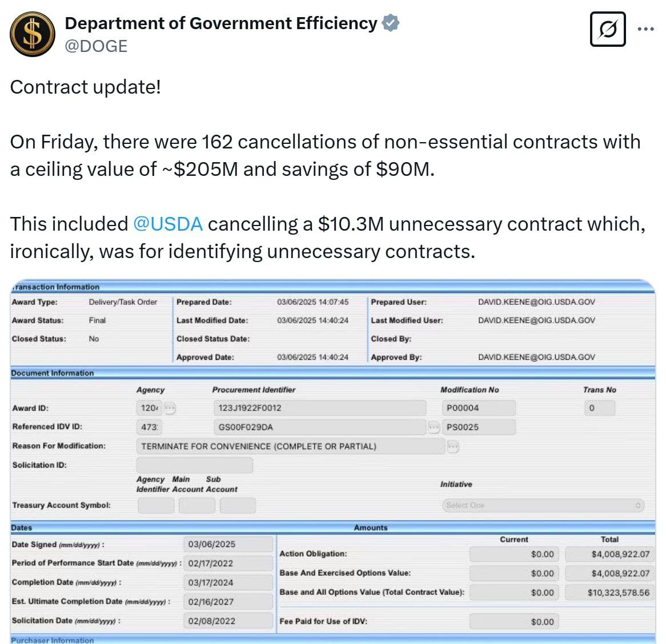Click the Total Contract Value $10,323,578.56 field

coord(609,593)
